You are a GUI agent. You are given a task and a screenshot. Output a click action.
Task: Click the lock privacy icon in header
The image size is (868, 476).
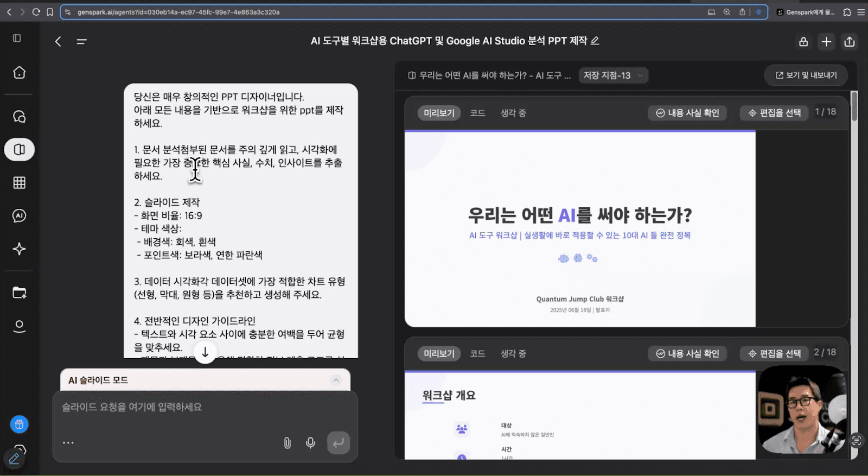coord(803,42)
